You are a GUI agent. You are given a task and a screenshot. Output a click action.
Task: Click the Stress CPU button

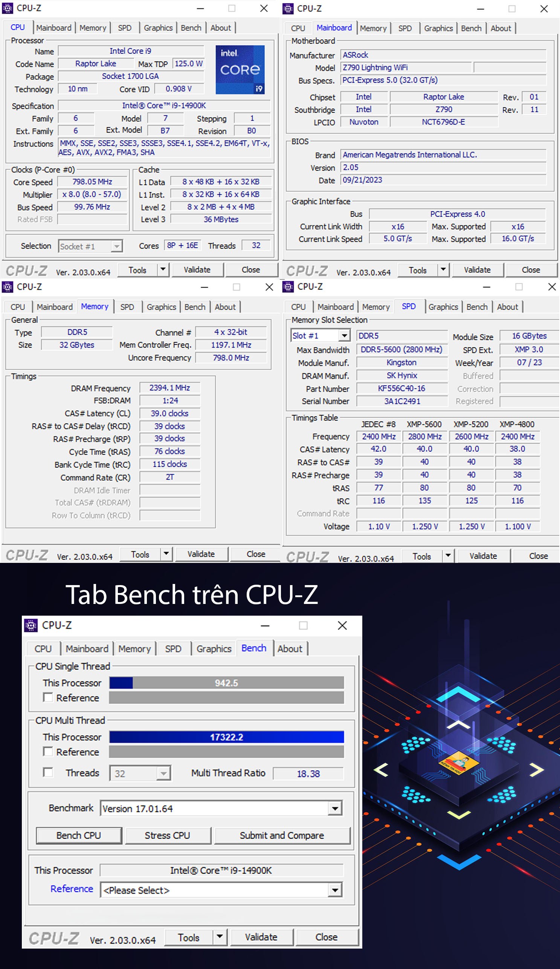click(x=168, y=835)
